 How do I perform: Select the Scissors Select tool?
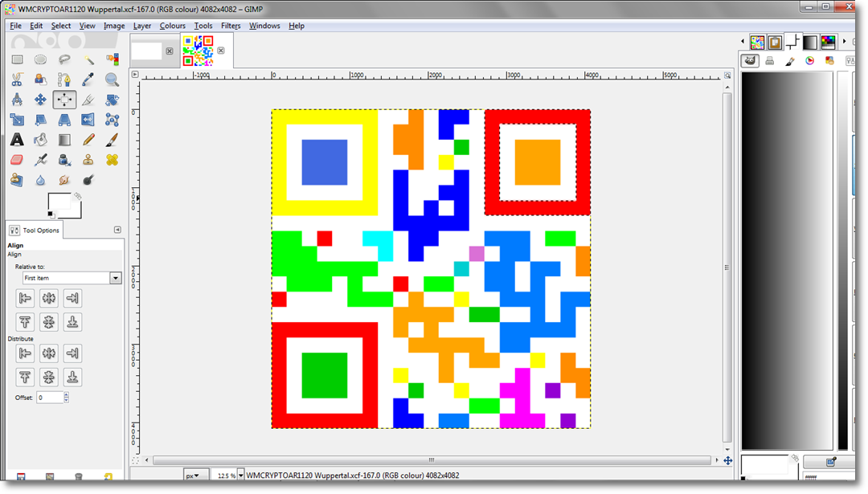tap(17, 80)
